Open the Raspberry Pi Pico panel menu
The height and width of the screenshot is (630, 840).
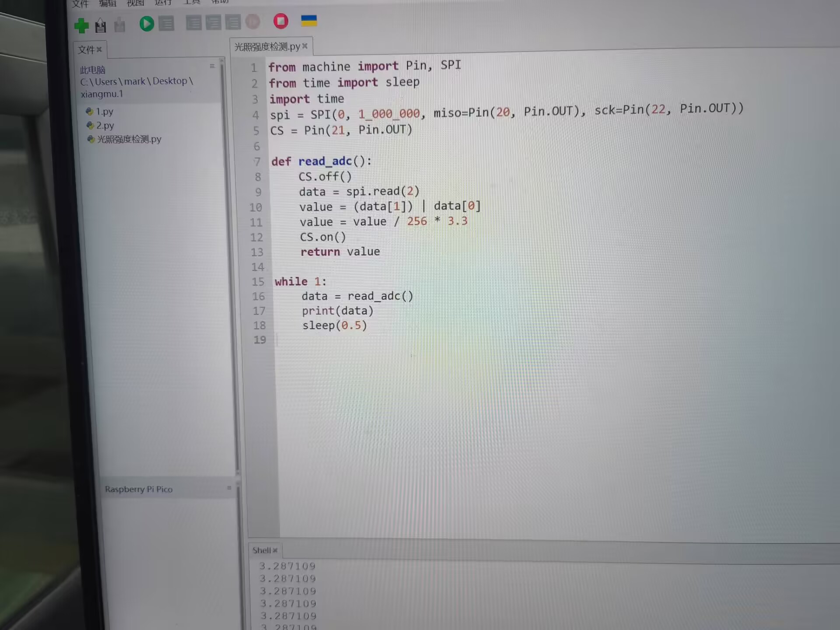[x=229, y=487]
